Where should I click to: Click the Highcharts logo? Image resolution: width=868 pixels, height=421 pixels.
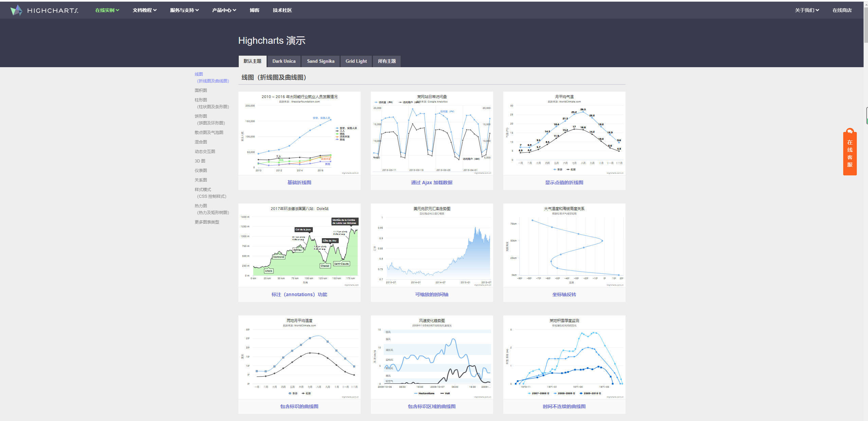pyautogui.click(x=44, y=11)
